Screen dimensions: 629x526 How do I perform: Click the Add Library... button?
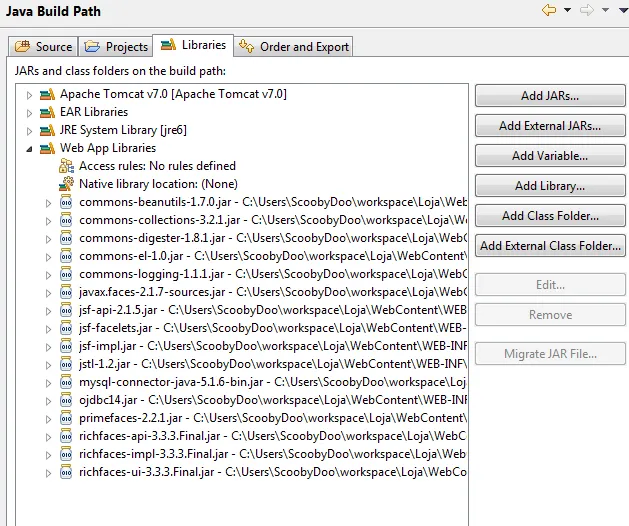(x=550, y=186)
